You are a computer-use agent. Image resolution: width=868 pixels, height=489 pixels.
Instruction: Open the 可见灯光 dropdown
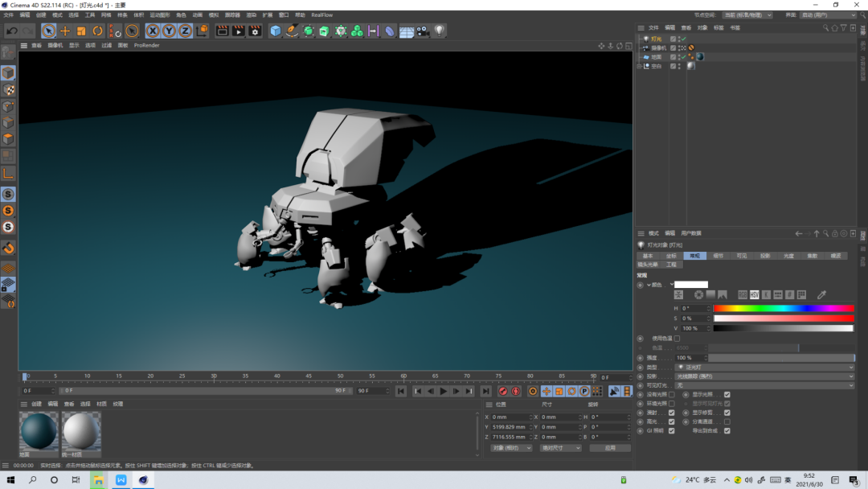point(765,385)
